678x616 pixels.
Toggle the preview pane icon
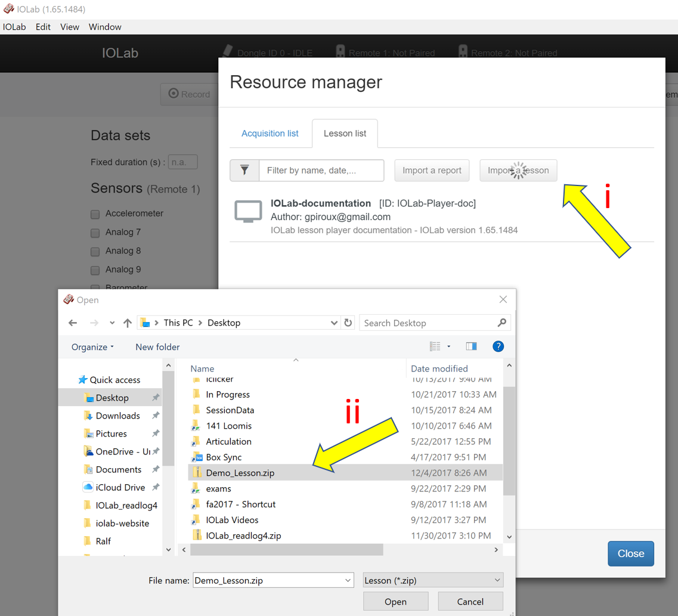coord(471,346)
